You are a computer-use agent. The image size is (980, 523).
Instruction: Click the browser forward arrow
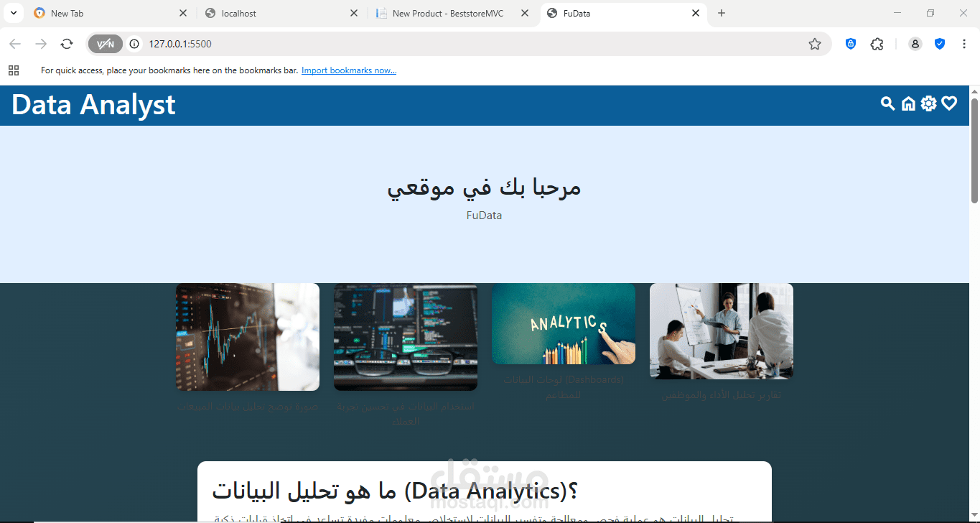coord(41,44)
